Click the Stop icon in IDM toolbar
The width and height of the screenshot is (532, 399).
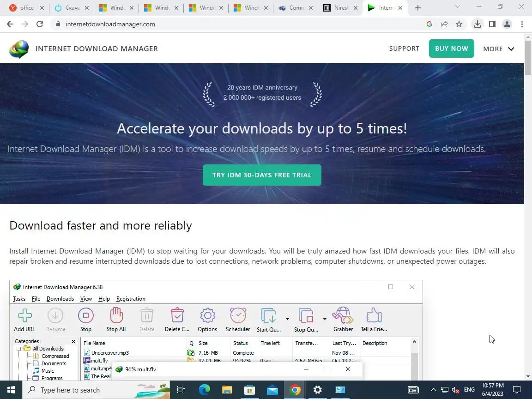pyautogui.click(x=86, y=315)
